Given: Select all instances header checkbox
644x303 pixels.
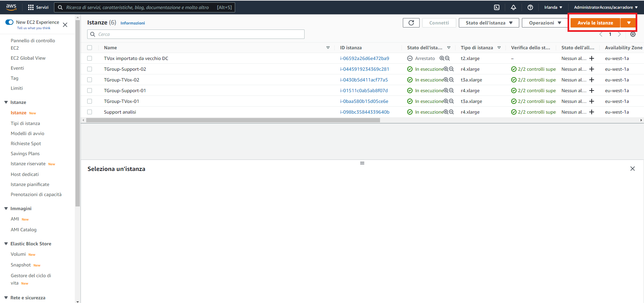Looking at the screenshot, I should [x=90, y=48].
